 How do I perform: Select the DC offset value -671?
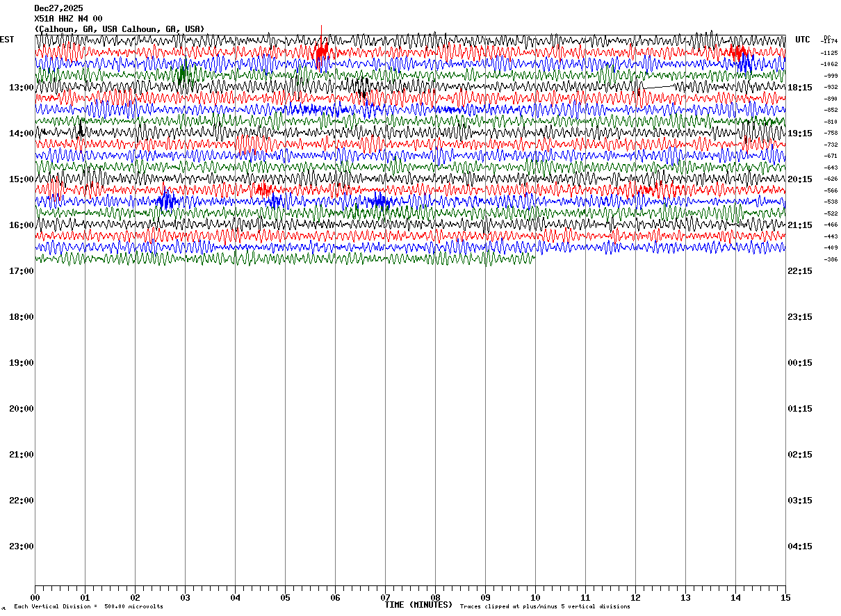point(831,156)
